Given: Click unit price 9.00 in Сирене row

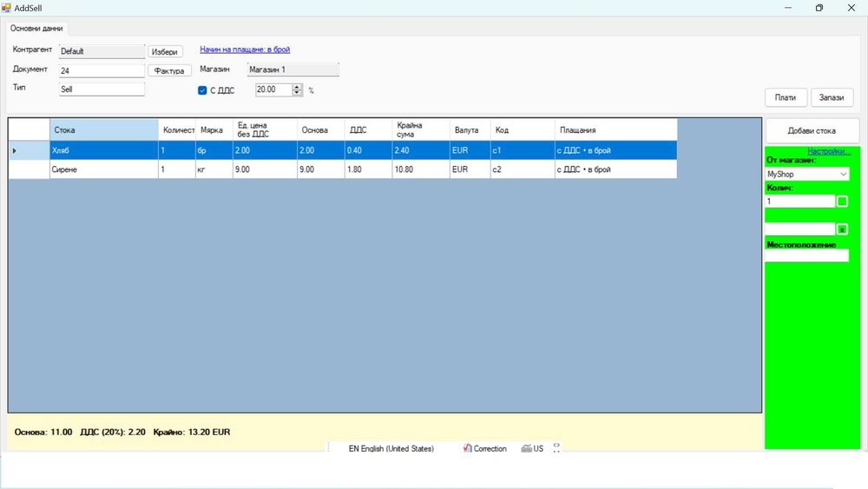Looking at the screenshot, I should point(265,169).
